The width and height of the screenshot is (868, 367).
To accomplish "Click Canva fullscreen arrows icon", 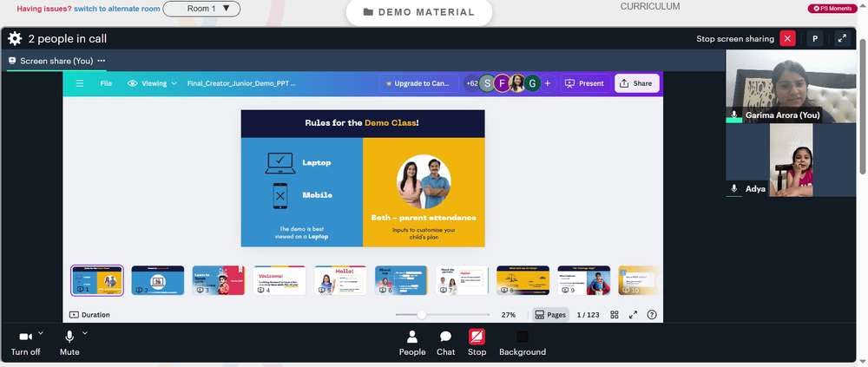I will point(634,315).
